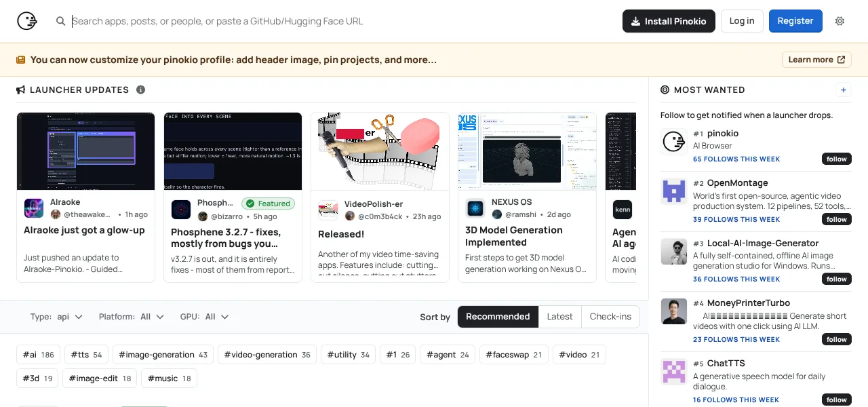Open MoneyPrinterTurbo avatar

pyautogui.click(x=674, y=311)
